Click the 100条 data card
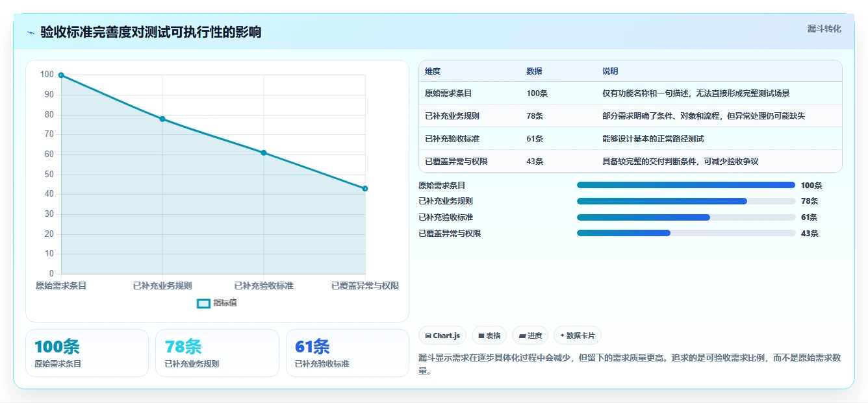 87,353
